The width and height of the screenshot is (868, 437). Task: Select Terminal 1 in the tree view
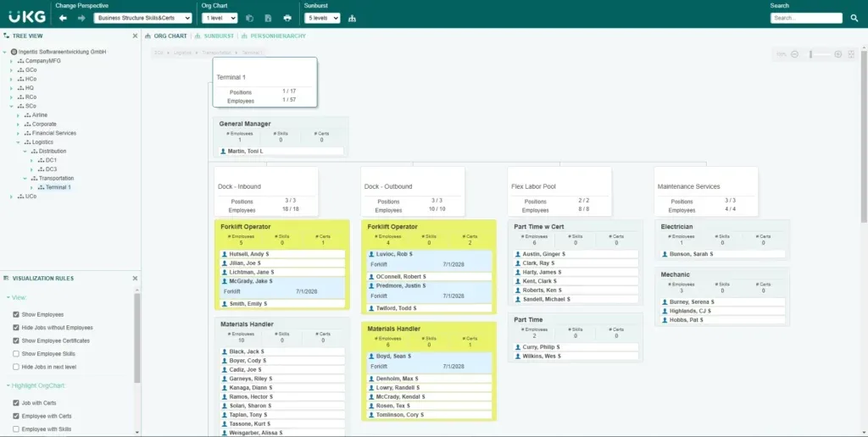point(58,187)
